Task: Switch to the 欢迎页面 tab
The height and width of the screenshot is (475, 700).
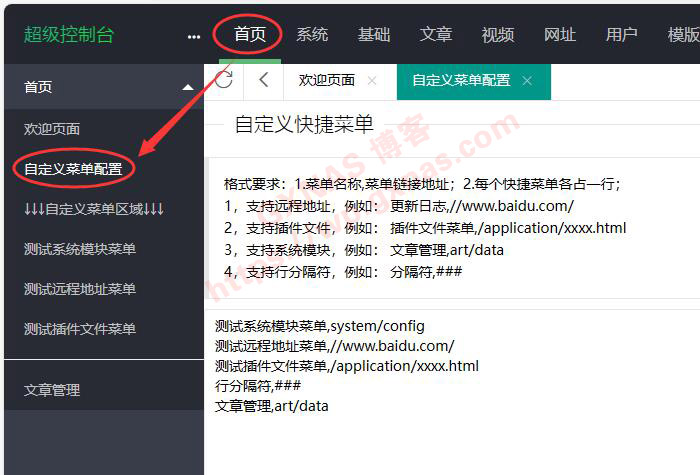Action: click(327, 81)
